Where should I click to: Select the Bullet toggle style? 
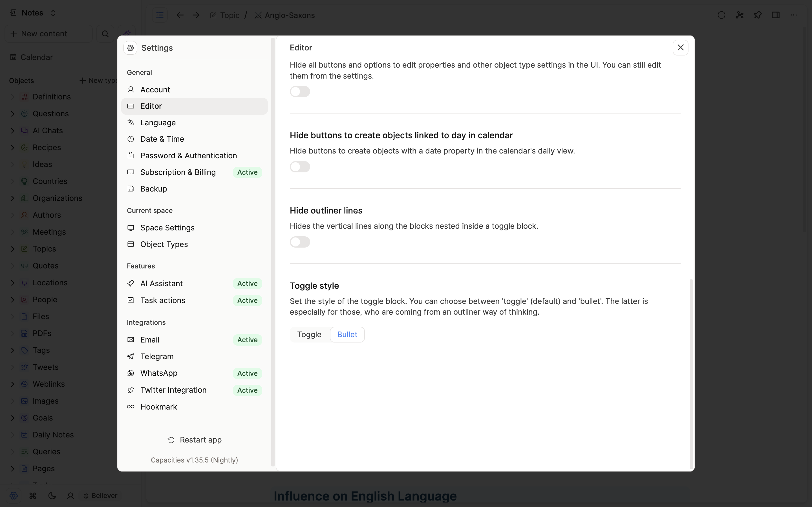347,334
